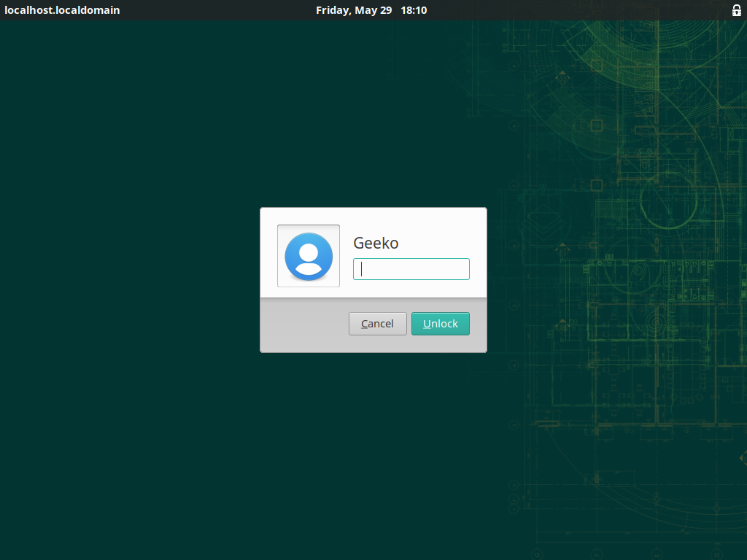Click the Friday, May 29 date

(x=354, y=10)
